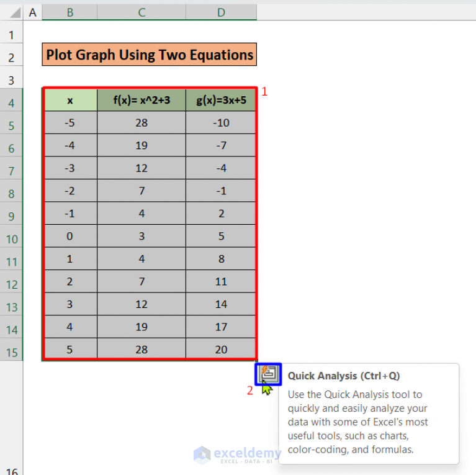The height and width of the screenshot is (475, 476).
Task: Click g(x) cell with value 2 in row 9
Action: (221, 214)
